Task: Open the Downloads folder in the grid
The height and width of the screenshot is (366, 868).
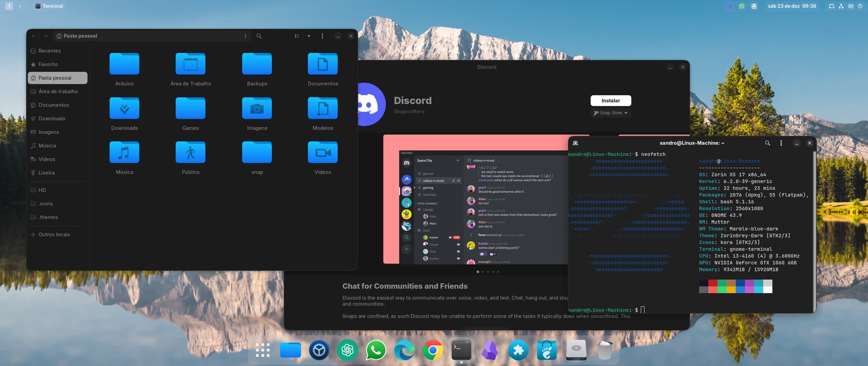Action: click(124, 108)
